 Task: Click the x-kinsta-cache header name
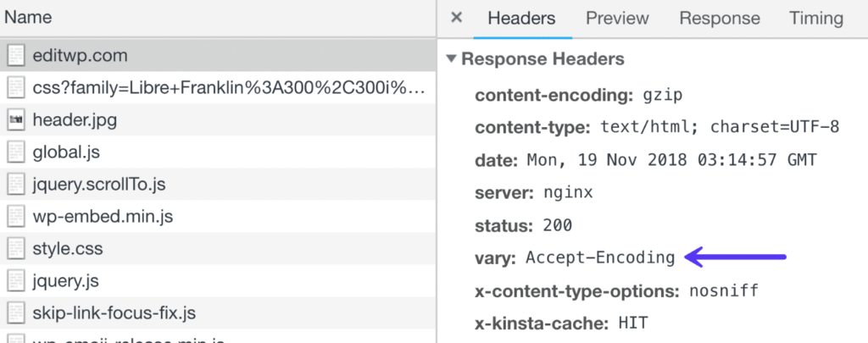tap(541, 323)
